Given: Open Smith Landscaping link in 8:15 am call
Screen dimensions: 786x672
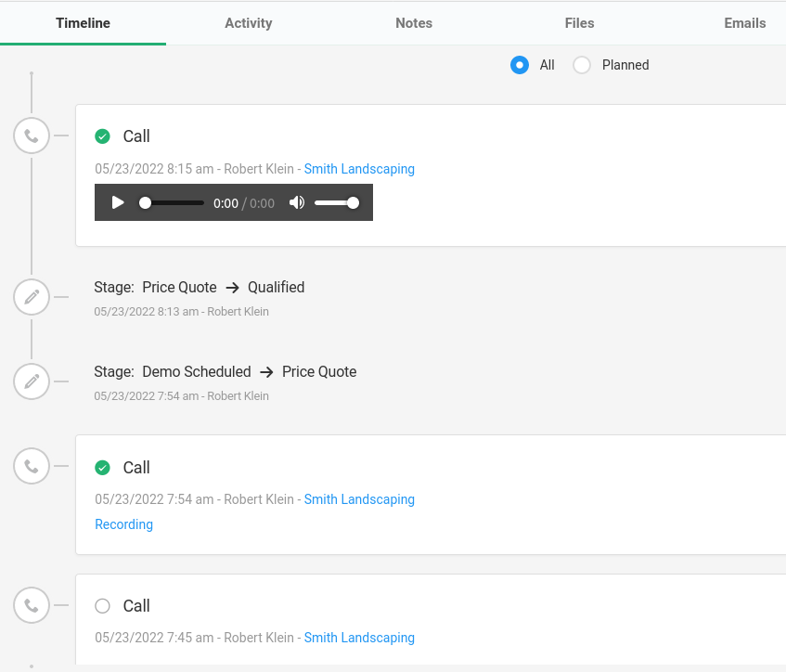Looking at the screenshot, I should coord(359,169).
